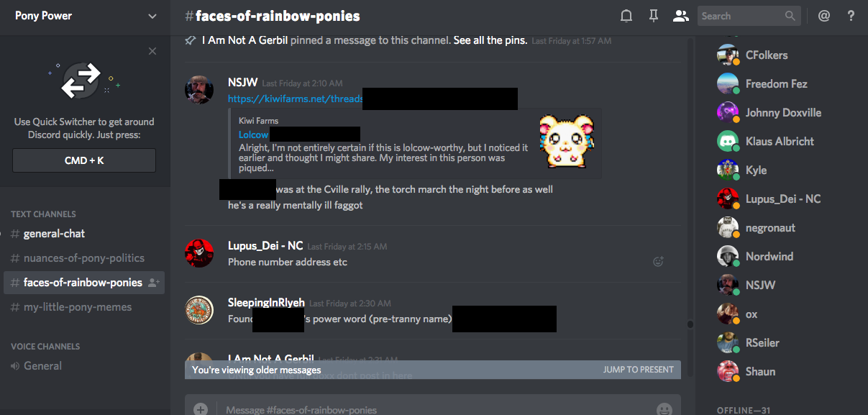Collapse the Voice Channels category
This screenshot has height=415, width=868.
[45, 346]
